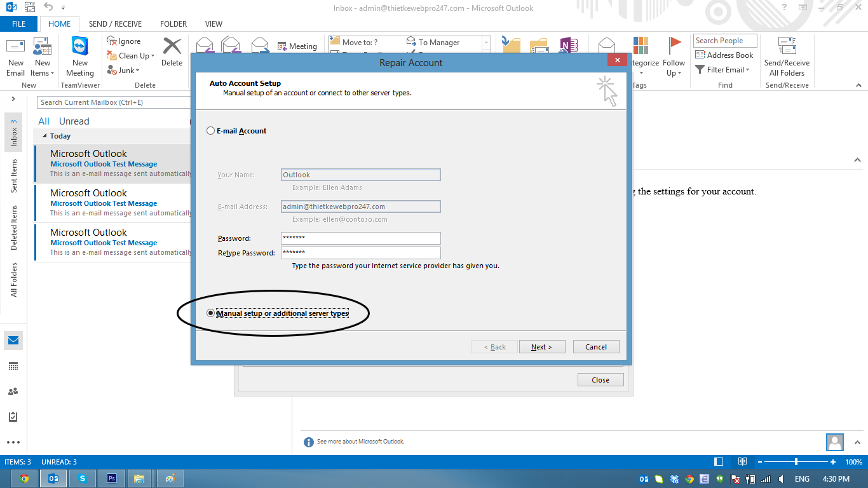868x488 pixels.
Task: Click the zoom out minus button
Action: coord(760,462)
